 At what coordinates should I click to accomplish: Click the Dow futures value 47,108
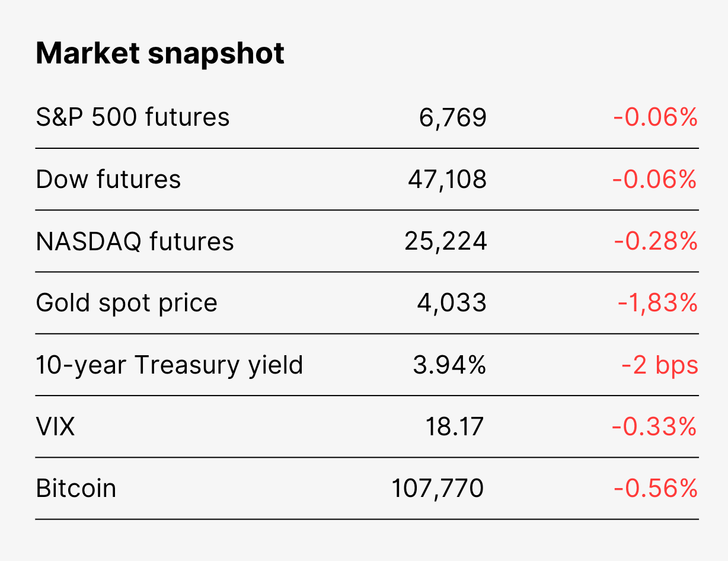pos(447,180)
